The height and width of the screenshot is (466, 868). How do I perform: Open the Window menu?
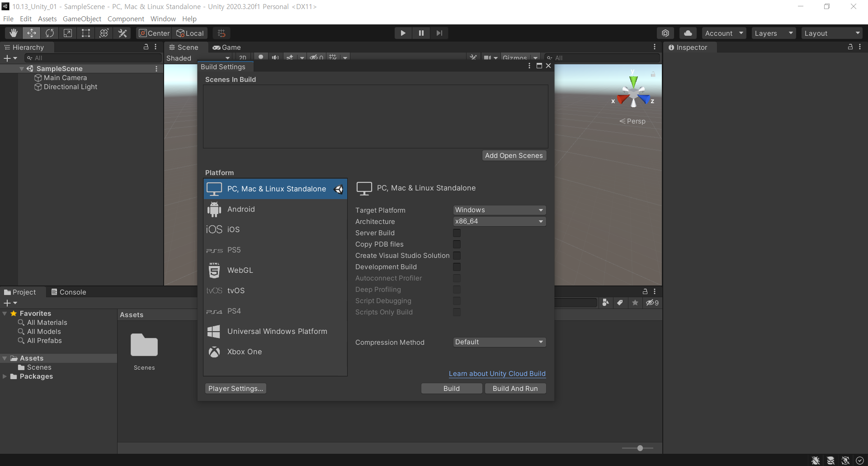click(163, 19)
